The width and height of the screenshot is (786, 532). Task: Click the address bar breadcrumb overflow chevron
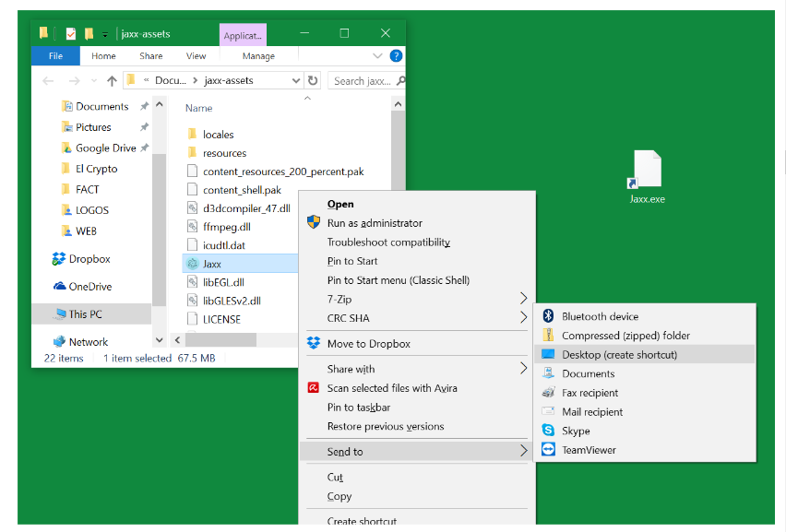(x=146, y=80)
